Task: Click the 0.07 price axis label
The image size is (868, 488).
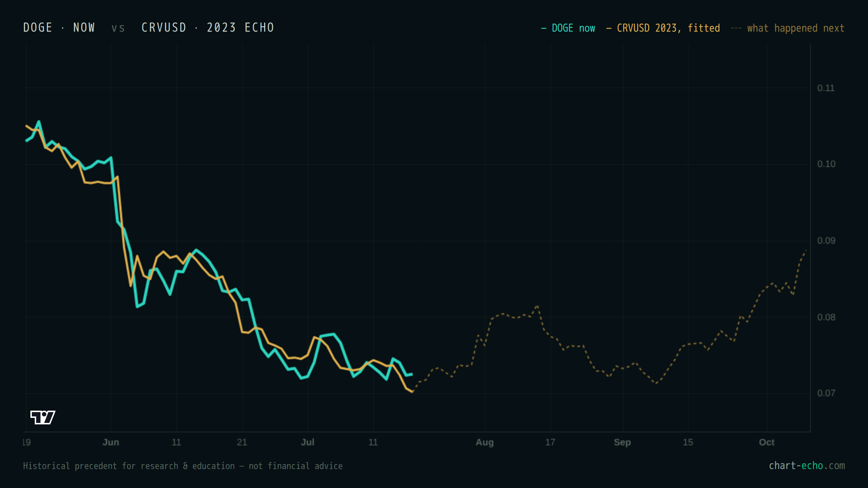Action: click(x=826, y=393)
